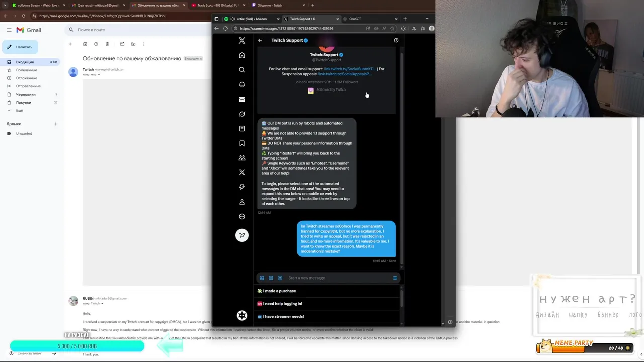Screen dimensions: 644x362
Task: Click the white round Post compose button
Action: 242,235
